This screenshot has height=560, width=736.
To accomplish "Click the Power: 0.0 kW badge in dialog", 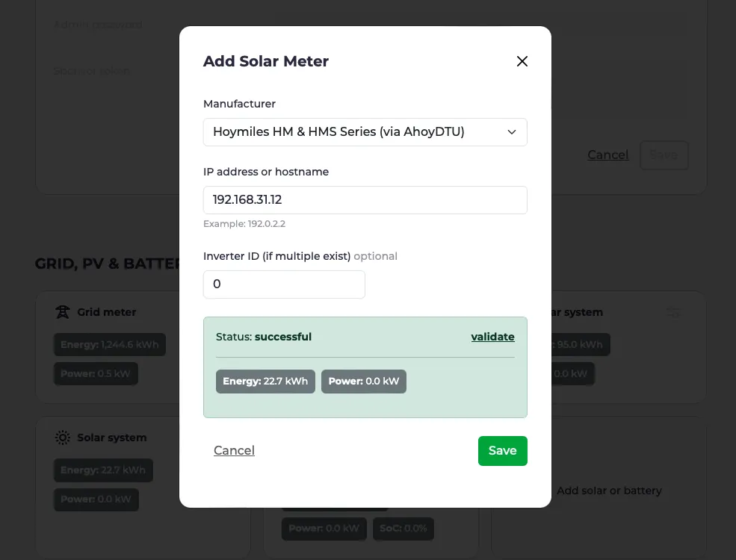I will (364, 382).
